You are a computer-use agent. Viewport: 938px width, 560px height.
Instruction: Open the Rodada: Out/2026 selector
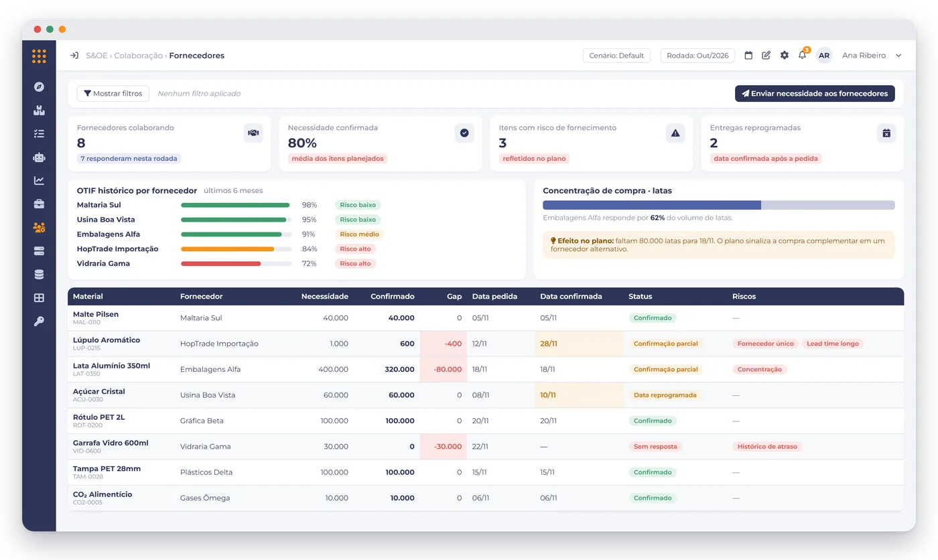pyautogui.click(x=697, y=56)
